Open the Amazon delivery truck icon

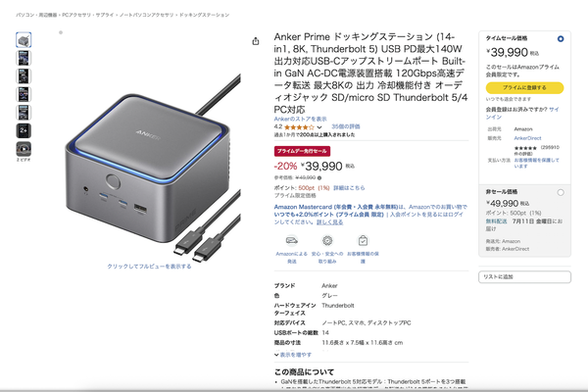click(291, 240)
